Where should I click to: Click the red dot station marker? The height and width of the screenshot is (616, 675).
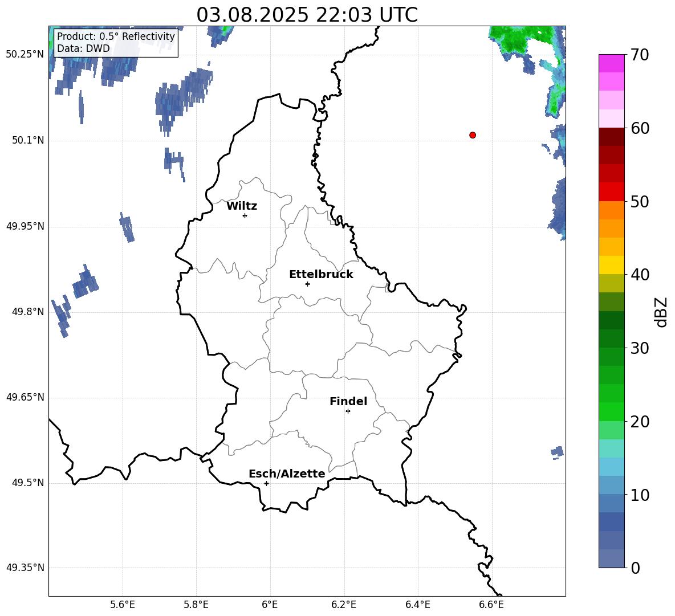[473, 135]
